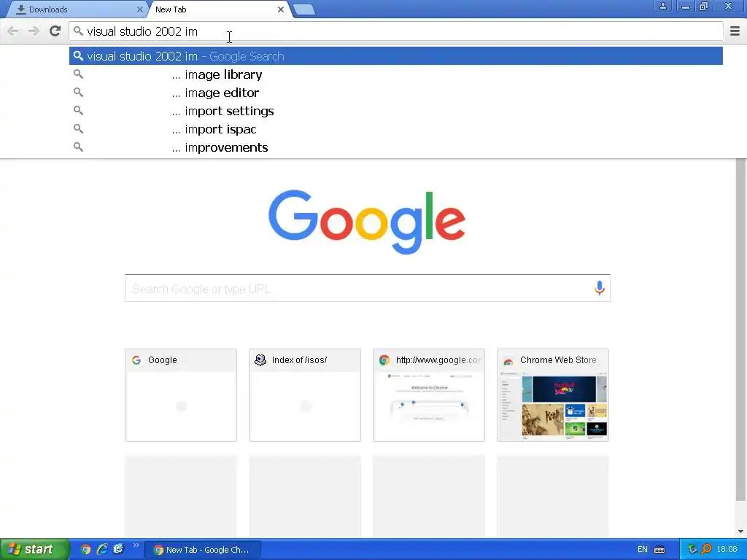Click the magnifier icon beside 'image library'
This screenshot has height=560, width=747.
pyautogui.click(x=78, y=74)
